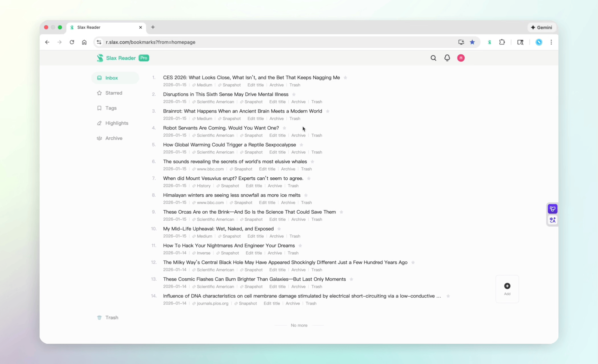Click the blue translate floating icon

click(x=553, y=220)
